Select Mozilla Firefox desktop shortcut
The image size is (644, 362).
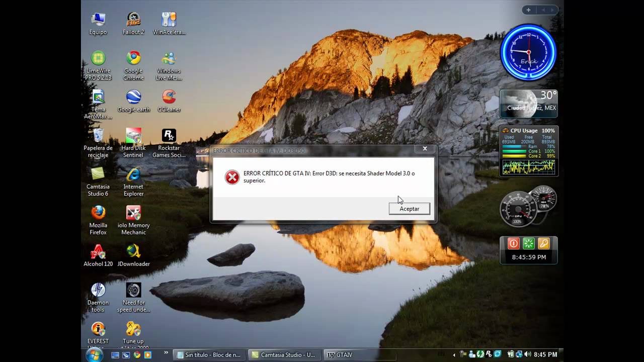point(98,221)
